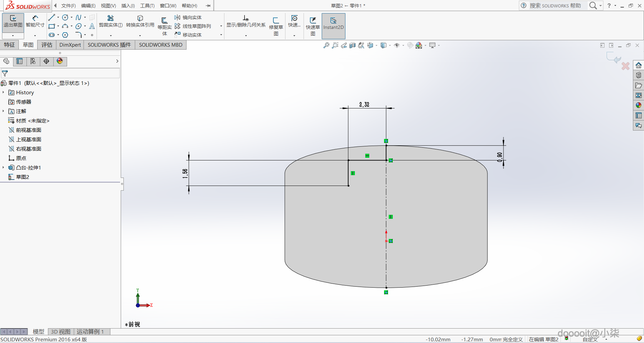Switch to the 3D 视图 bottom tab
The image size is (644, 343).
click(x=60, y=332)
